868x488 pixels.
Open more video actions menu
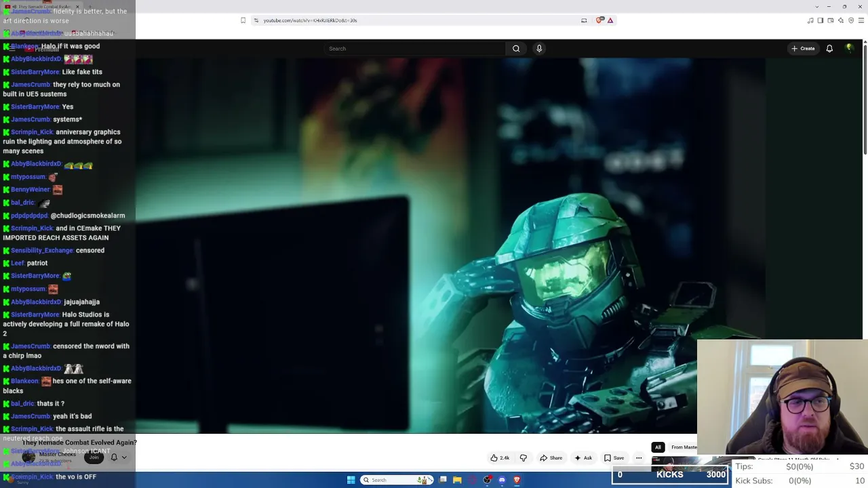[x=639, y=458]
